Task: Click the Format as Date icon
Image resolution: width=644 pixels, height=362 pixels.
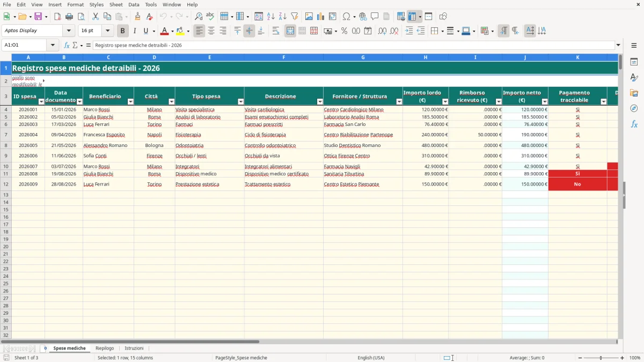Action: click(x=368, y=31)
